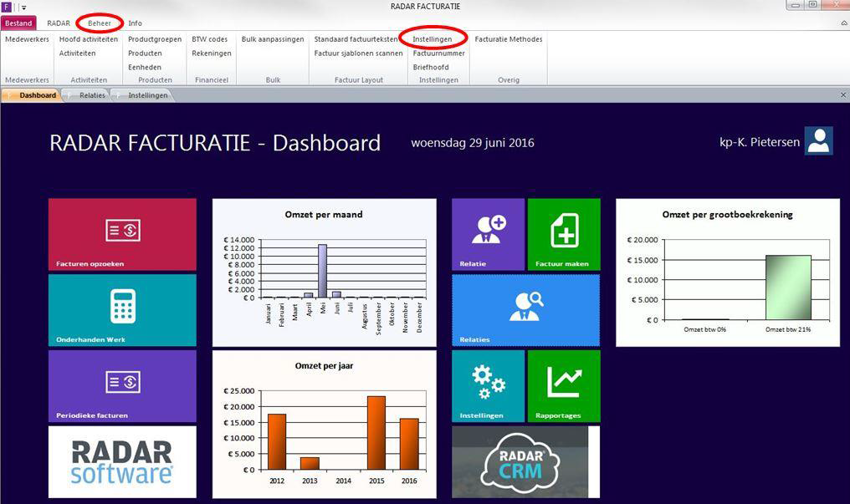The width and height of the screenshot is (850, 504).
Task: Open Facturatie Methodes ribbon button
Action: (509, 39)
